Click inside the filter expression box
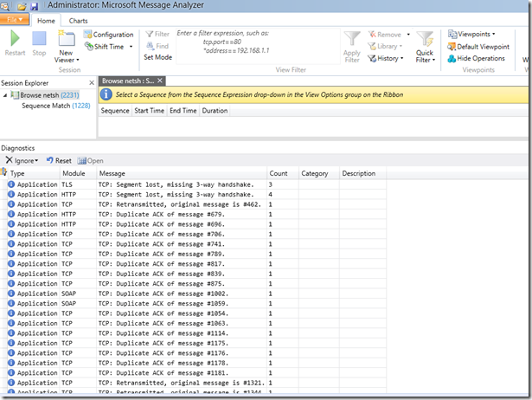The image size is (532, 400). coord(258,46)
